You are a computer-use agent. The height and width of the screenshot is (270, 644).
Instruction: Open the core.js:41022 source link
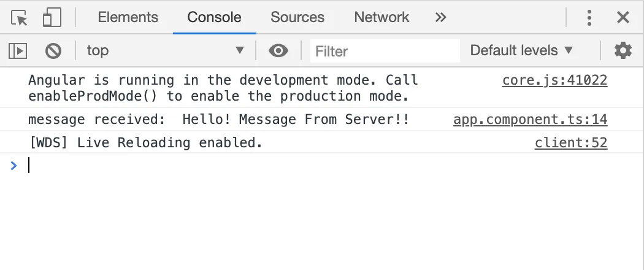pos(554,80)
